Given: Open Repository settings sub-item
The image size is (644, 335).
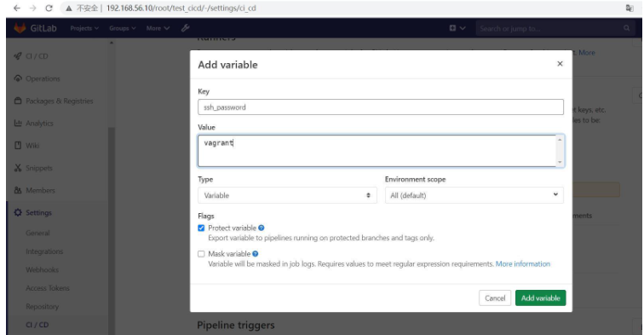Looking at the screenshot, I should (43, 307).
